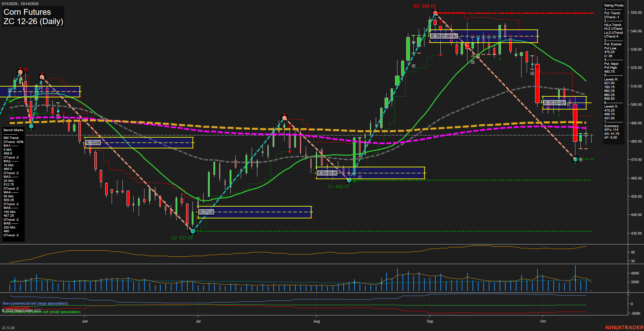Click the M:July monthly range label
The width and height of the screenshot is (644, 331).
(x=206, y=212)
